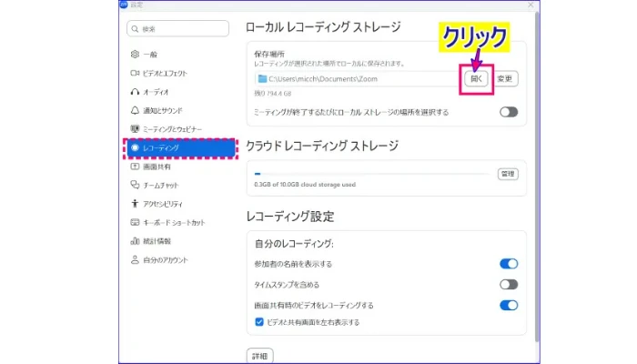This screenshot has width=637, height=364.
Task: Click the 自分のアカウント user icon
Action: (135, 259)
